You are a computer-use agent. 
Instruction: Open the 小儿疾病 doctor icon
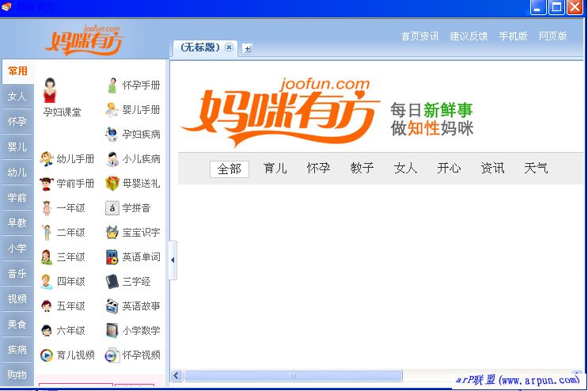pyautogui.click(x=112, y=159)
